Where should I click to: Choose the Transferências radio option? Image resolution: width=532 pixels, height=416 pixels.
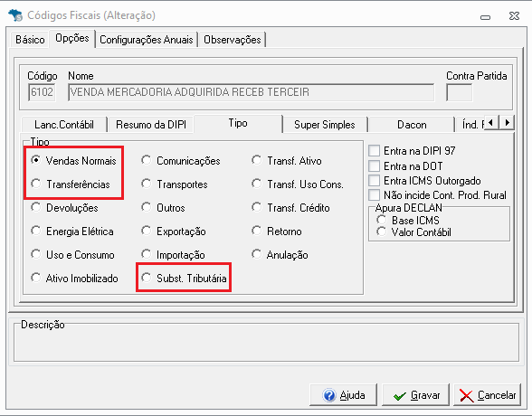click(36, 184)
